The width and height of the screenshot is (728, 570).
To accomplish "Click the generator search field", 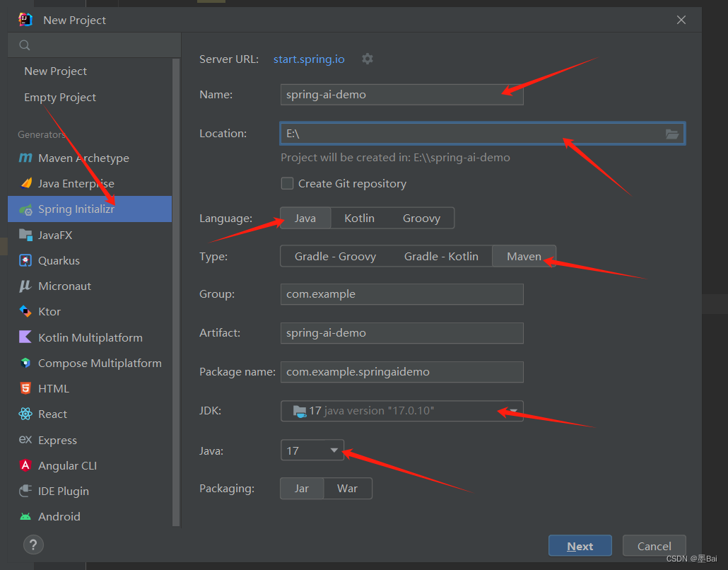I will pos(94,45).
